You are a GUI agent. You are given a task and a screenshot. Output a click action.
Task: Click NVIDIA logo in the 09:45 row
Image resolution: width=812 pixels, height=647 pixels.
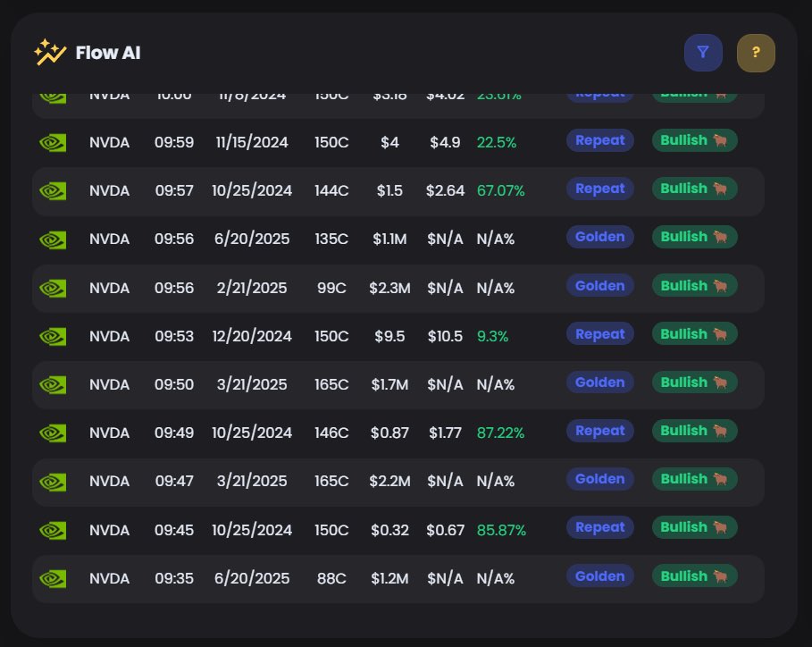click(53, 530)
